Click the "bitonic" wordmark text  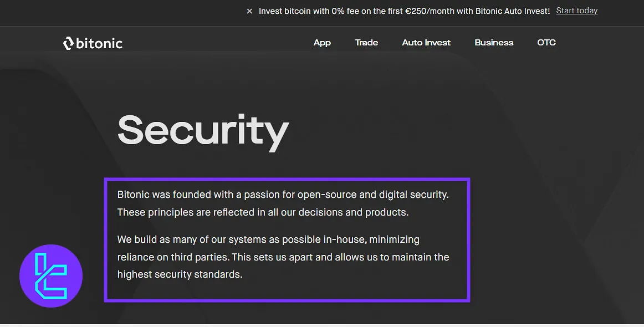[99, 43]
